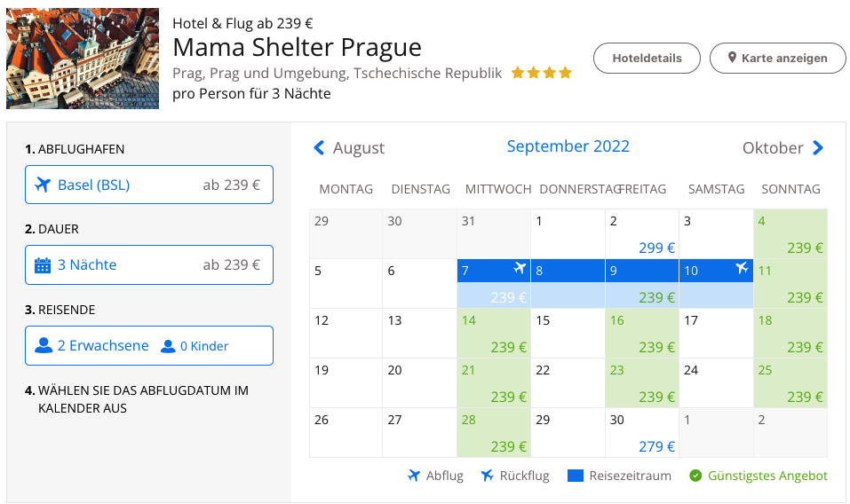Click the return plane icon on September 10
850x504 pixels.
(742, 268)
